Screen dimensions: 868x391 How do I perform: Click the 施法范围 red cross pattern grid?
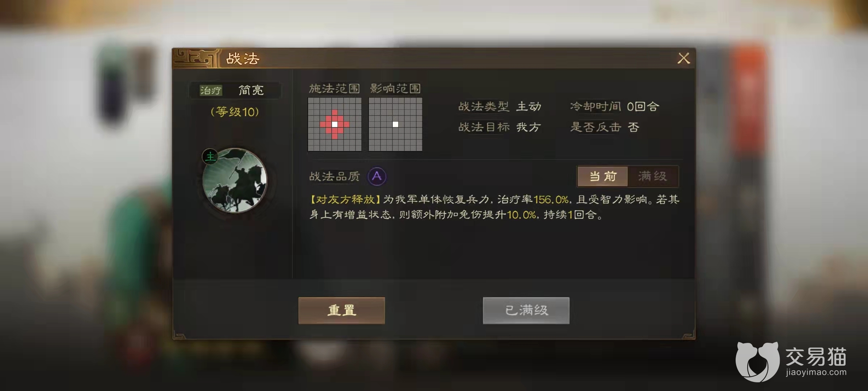335,124
